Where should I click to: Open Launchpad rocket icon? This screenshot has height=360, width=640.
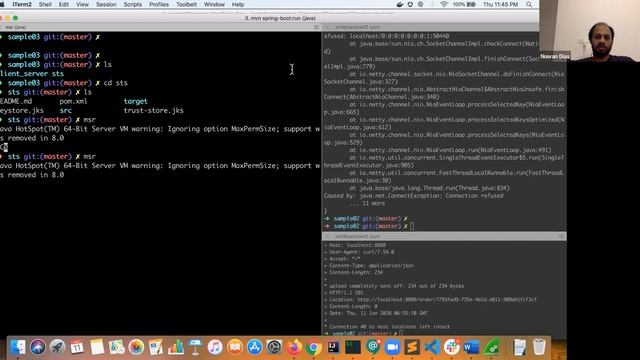(x=58, y=347)
